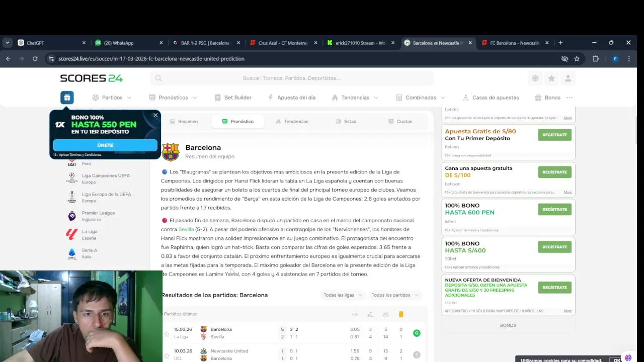Switch to the Resumen tab
Viewport: 644px width, 362px height.
click(184, 121)
